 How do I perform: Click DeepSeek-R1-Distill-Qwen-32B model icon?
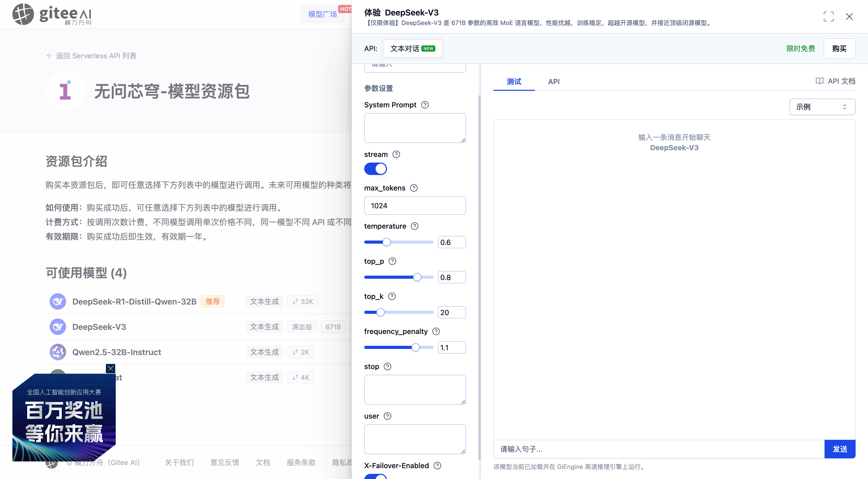tap(58, 301)
